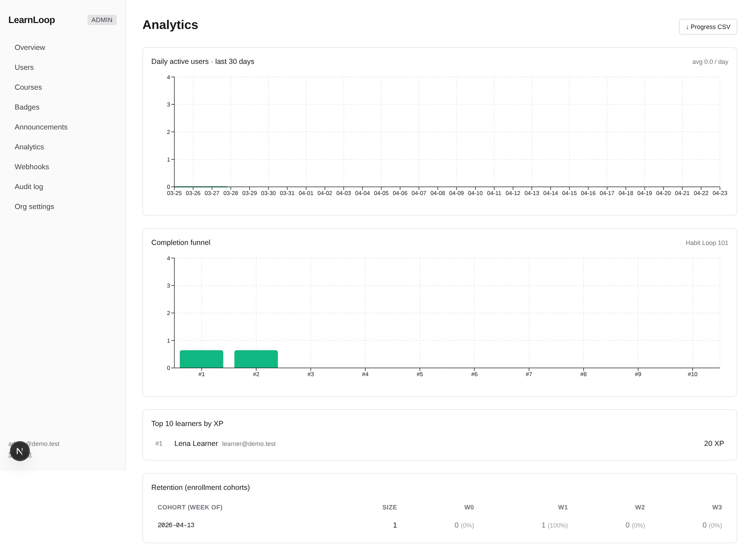Click Lena Learner in the XP leaderboard

(196, 443)
